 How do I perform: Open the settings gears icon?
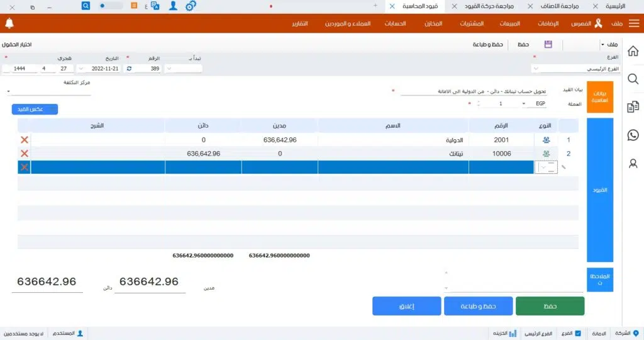[x=191, y=6]
